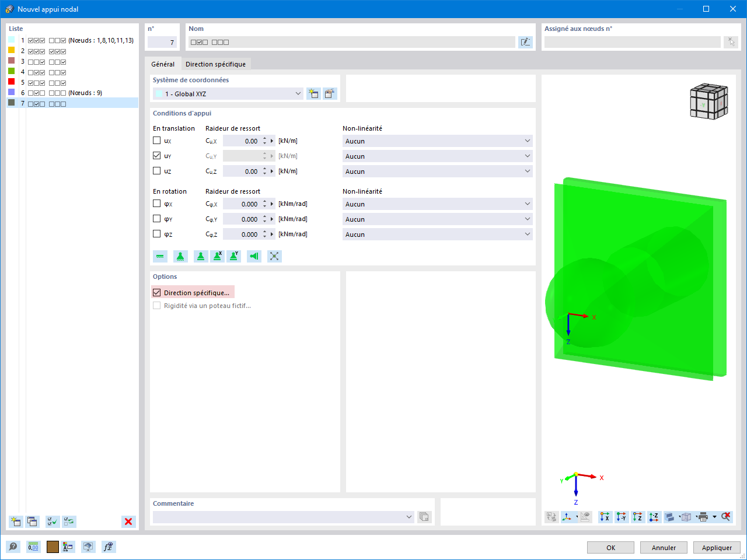Click the red color swatch for support 5
The height and width of the screenshot is (560, 747).
coord(11,82)
